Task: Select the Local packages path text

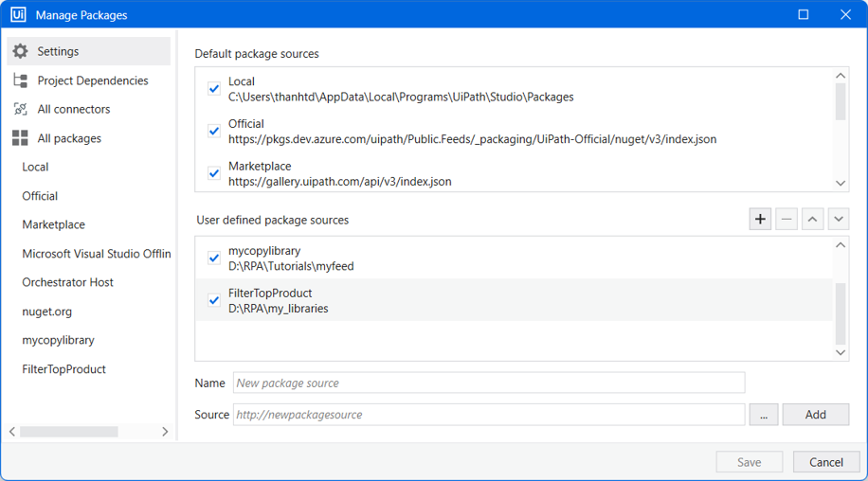Action: (x=401, y=98)
